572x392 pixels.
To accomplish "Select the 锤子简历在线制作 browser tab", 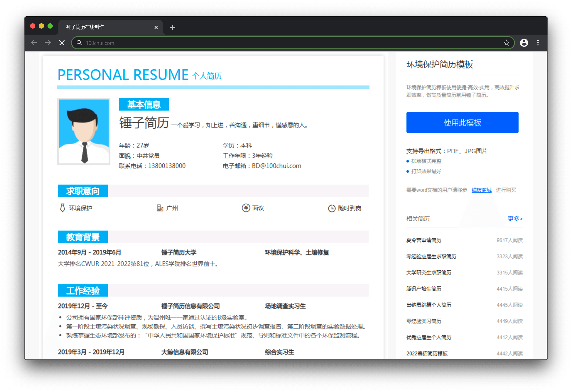I will point(111,27).
